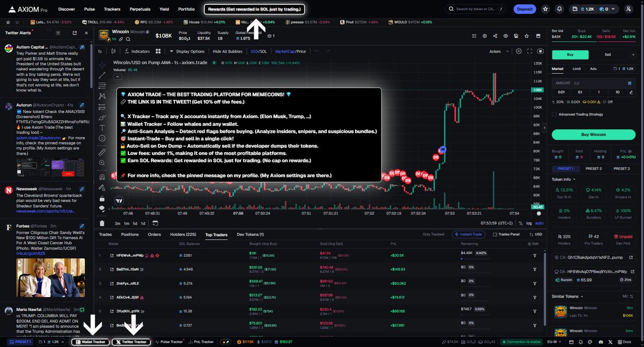Select the text annotation tool

coord(102,127)
